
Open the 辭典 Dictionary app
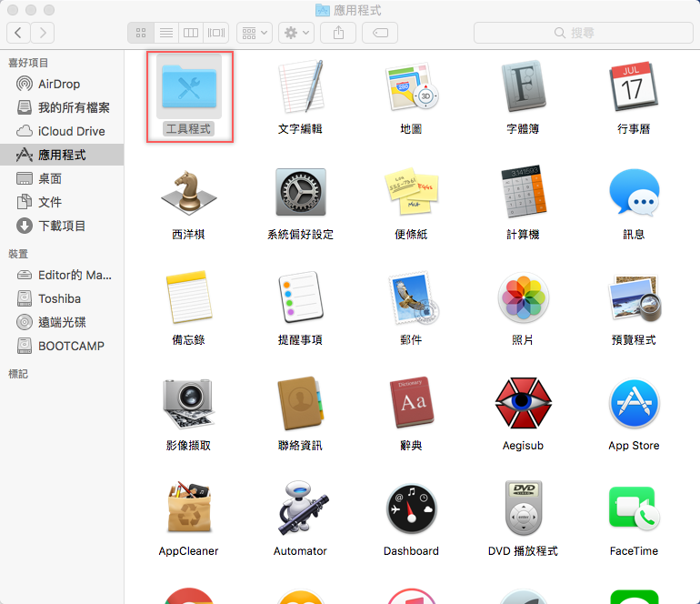tap(413, 403)
